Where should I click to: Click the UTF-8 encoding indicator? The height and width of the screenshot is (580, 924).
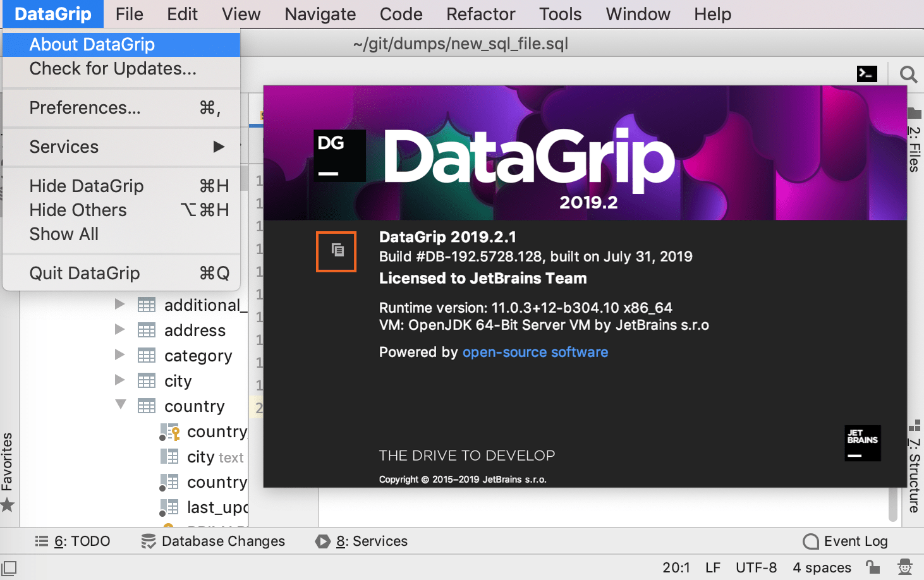[x=756, y=567]
